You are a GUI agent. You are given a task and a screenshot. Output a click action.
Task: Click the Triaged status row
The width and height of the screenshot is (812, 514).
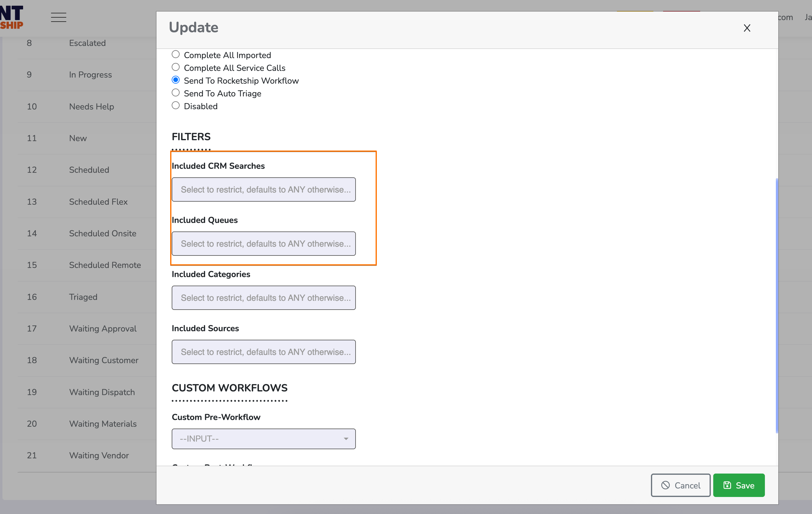coord(83,297)
